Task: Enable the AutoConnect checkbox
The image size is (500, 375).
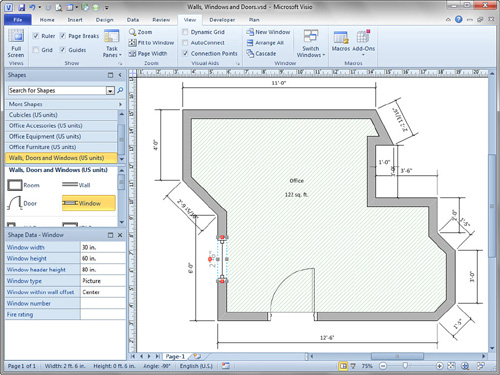Action: tap(185, 43)
